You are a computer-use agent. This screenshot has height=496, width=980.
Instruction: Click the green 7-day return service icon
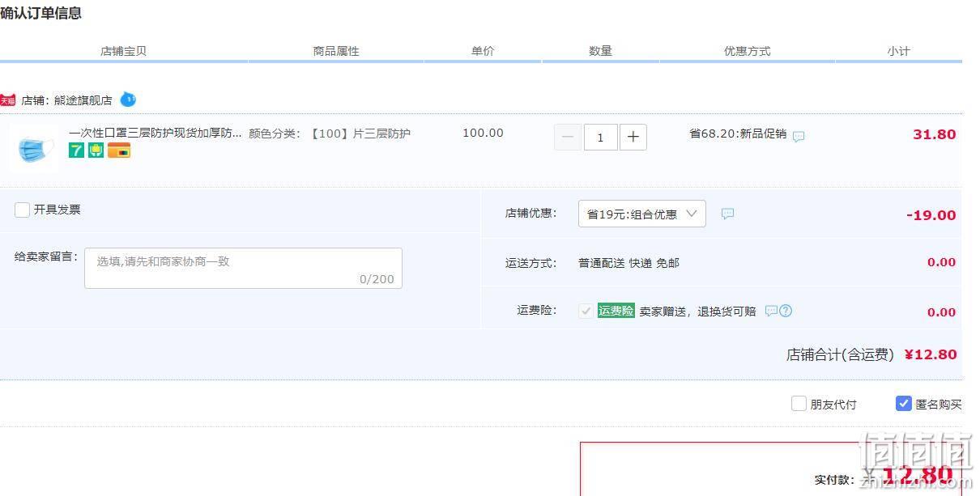pyautogui.click(x=76, y=150)
